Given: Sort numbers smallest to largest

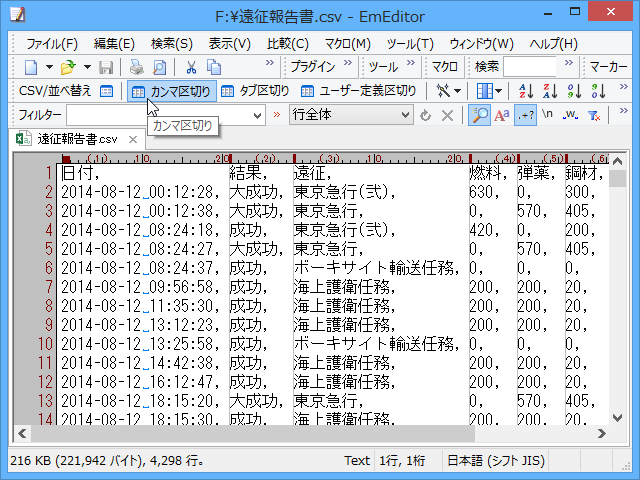Looking at the screenshot, I should click(574, 91).
